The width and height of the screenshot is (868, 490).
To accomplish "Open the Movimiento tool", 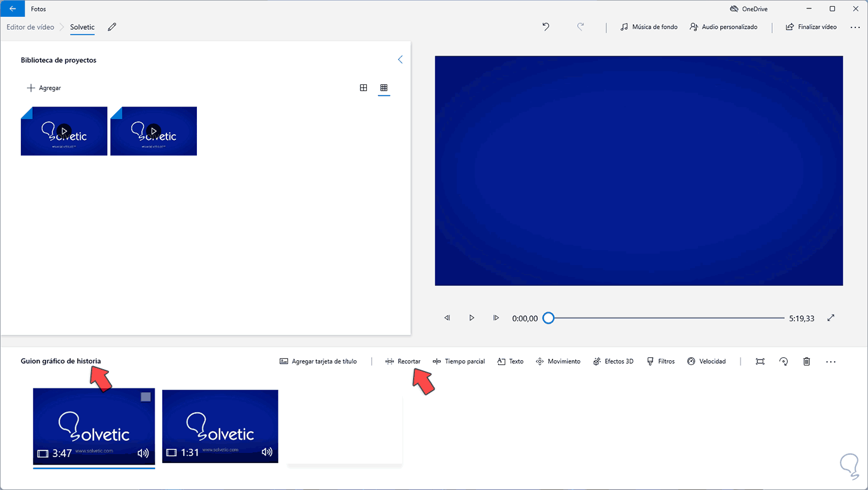I will click(x=558, y=361).
